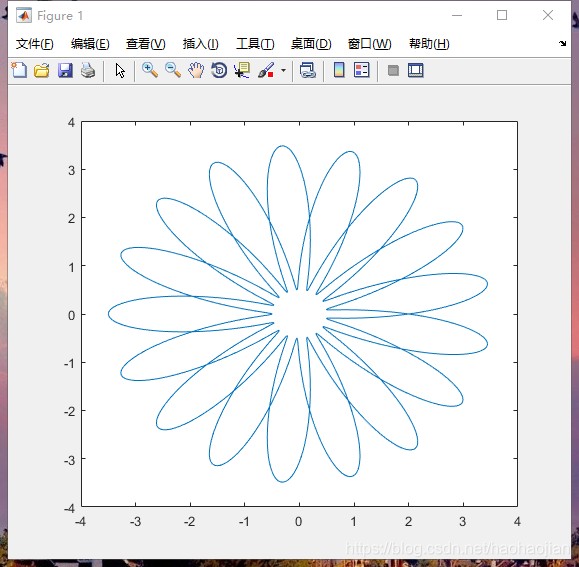
Task: Insert Legend using its toolbar icon
Action: point(362,70)
